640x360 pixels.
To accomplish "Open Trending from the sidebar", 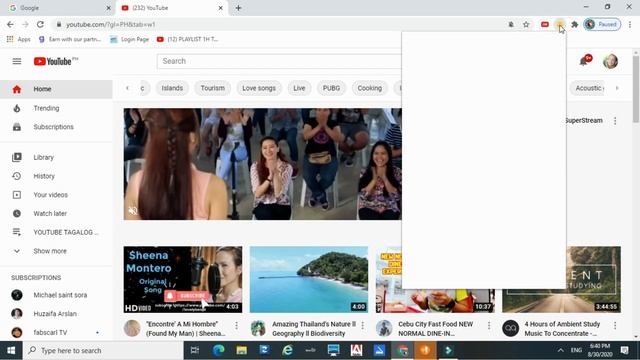I will point(56,108).
